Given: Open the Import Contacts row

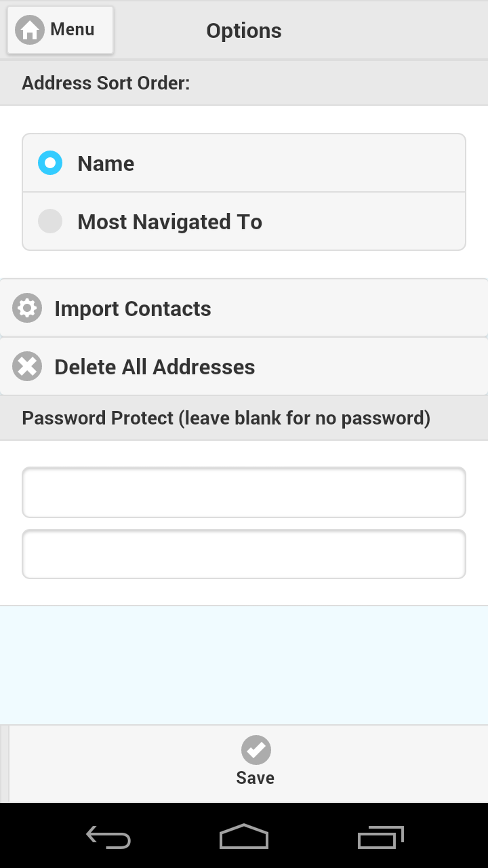Looking at the screenshot, I should pos(244,309).
